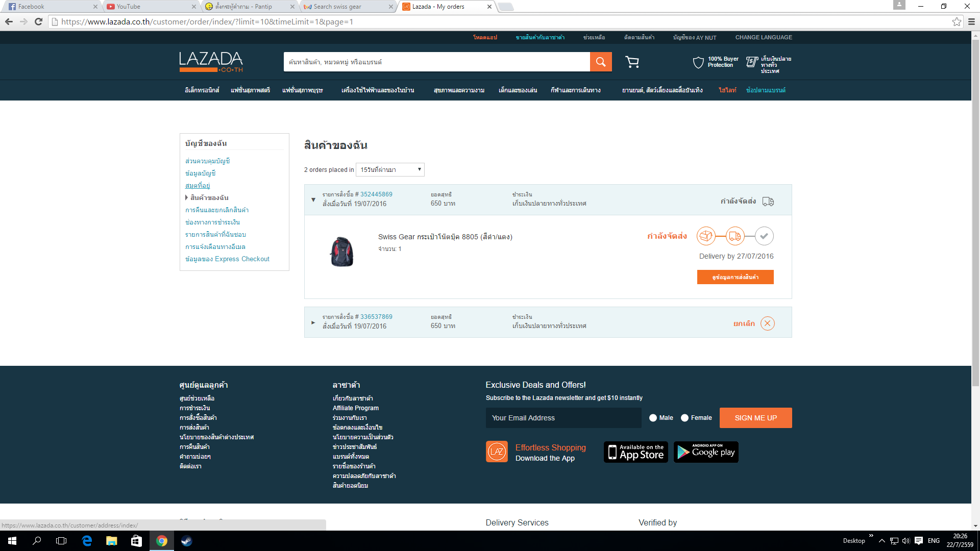980x551 pixels.
Task: Open Express Checkout info sidebar link
Action: pos(227,259)
